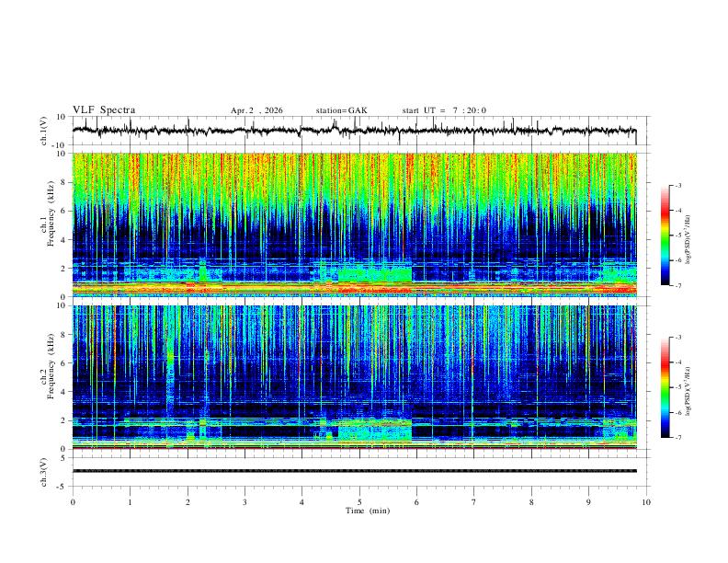Image resolution: width=728 pixels, height=563 pixels.
Task: Click the "-3" label on ch.2 colorbar
Action: pos(678,338)
